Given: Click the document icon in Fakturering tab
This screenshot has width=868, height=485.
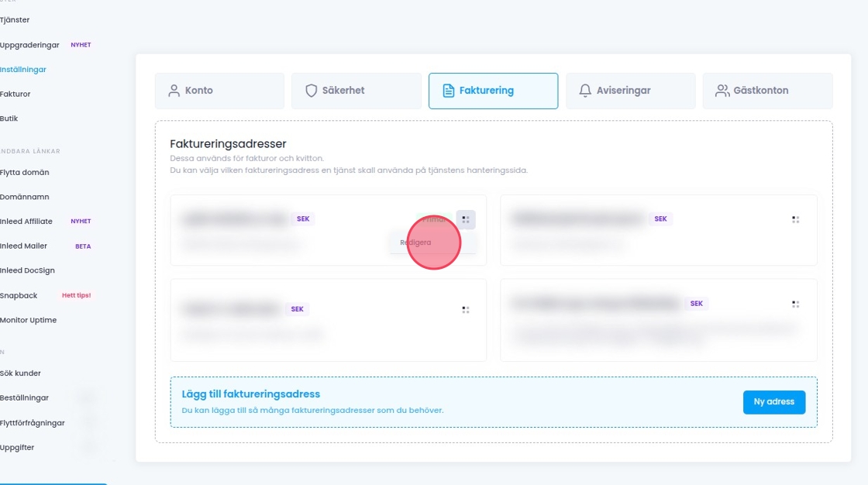Looking at the screenshot, I should [448, 91].
